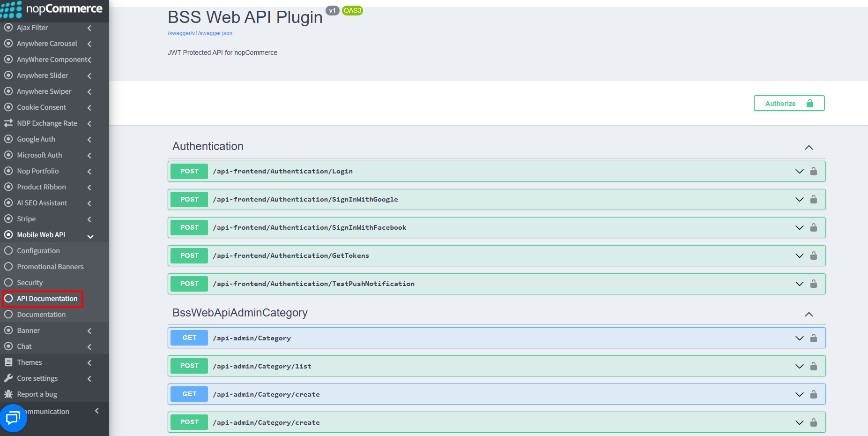The image size is (868, 436).
Task: Click the bug icon beside Report a bug
Action: 8,394
